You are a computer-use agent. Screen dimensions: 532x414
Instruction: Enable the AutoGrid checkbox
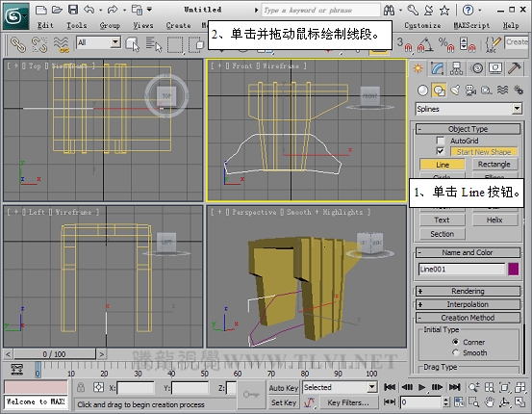[x=441, y=141]
